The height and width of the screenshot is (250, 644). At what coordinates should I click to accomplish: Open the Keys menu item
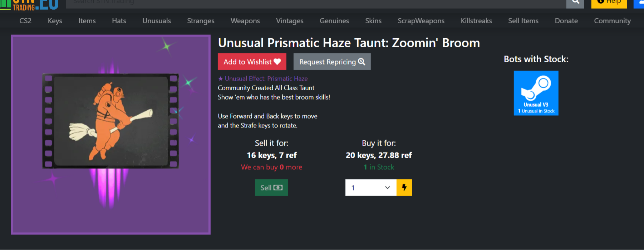55,21
